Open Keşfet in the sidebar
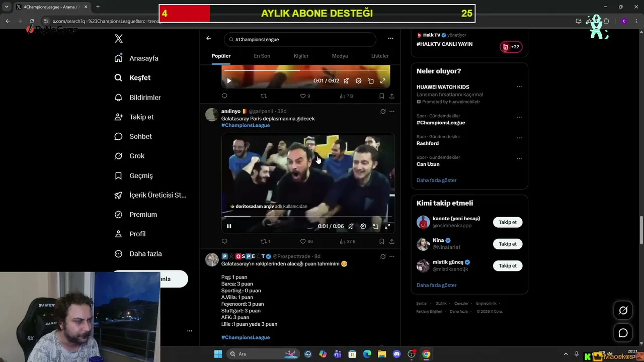 132,78
